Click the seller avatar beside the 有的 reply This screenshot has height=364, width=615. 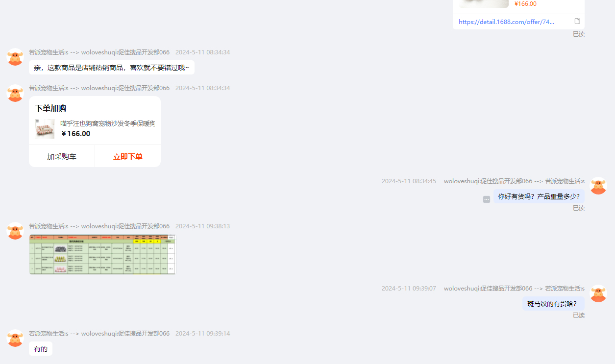15,338
